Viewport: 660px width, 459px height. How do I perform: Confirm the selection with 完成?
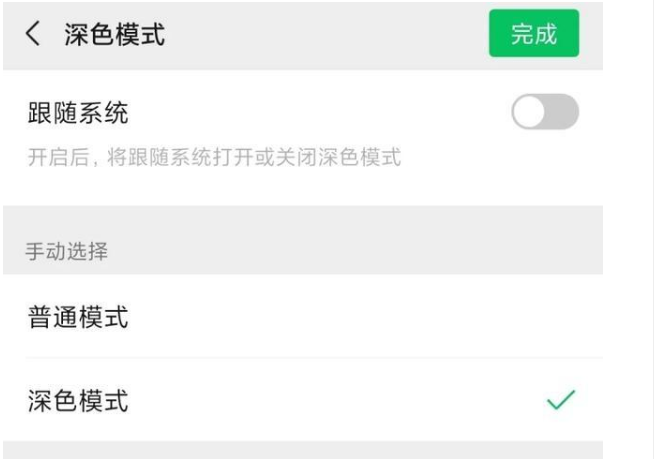pyautogui.click(x=534, y=35)
